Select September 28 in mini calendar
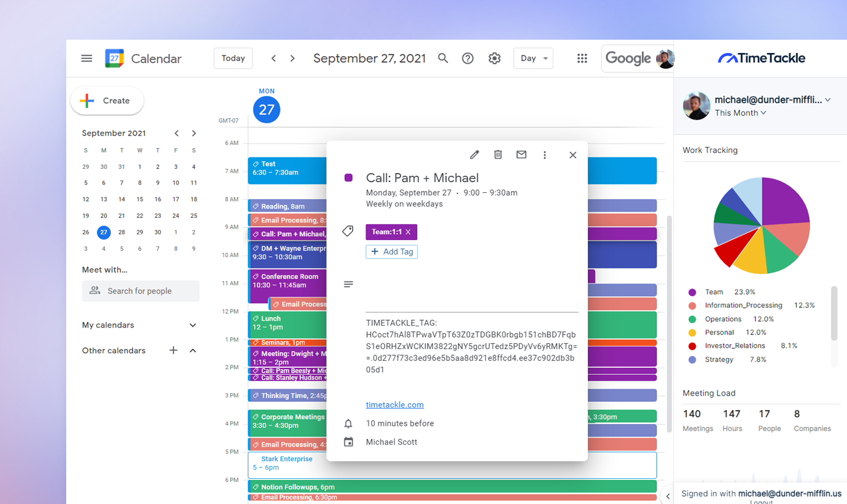 pyautogui.click(x=122, y=232)
